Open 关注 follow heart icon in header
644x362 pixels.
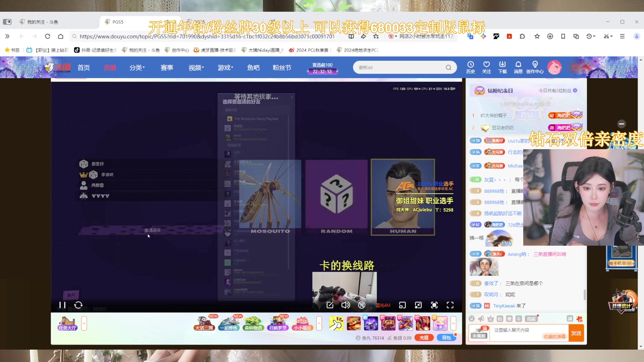(486, 67)
